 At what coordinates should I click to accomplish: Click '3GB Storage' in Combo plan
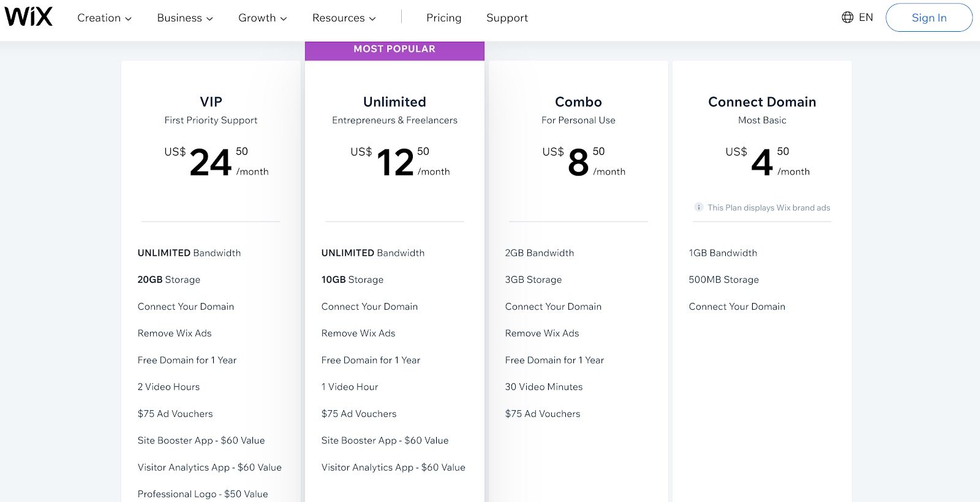tap(533, 280)
